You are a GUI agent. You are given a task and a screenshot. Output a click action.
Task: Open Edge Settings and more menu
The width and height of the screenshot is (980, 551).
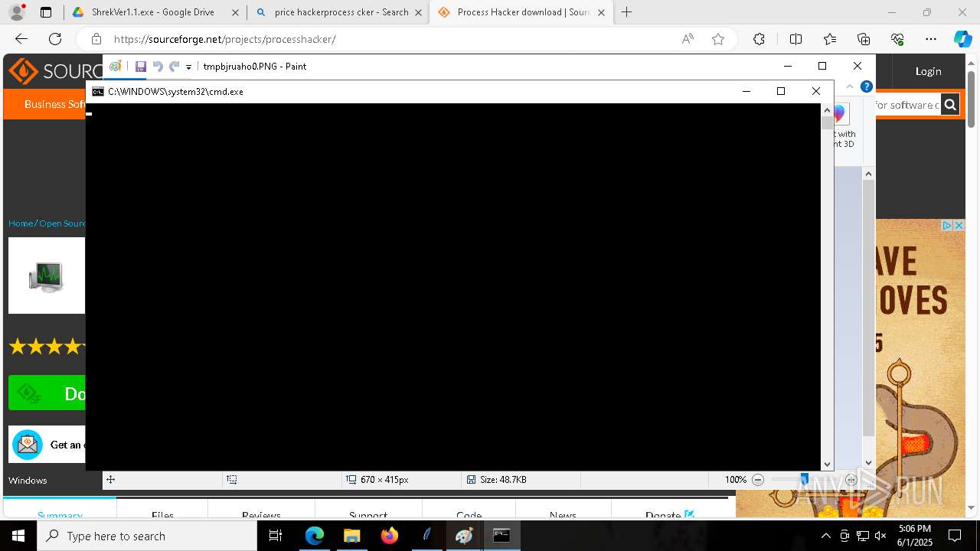point(931,39)
